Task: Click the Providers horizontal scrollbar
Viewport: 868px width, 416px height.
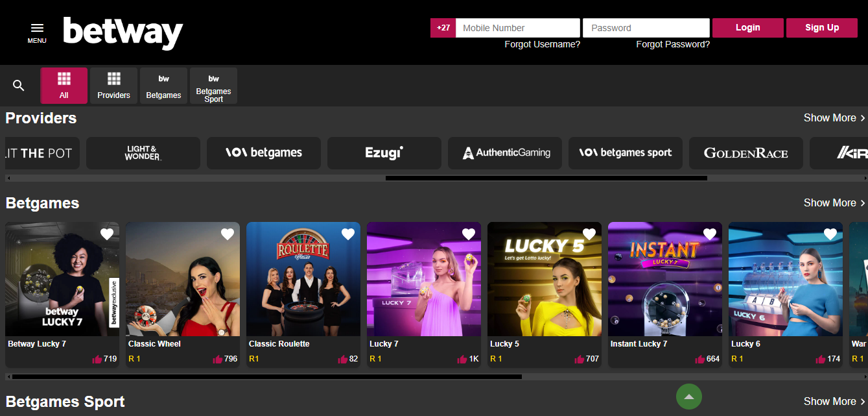Action: [x=546, y=178]
